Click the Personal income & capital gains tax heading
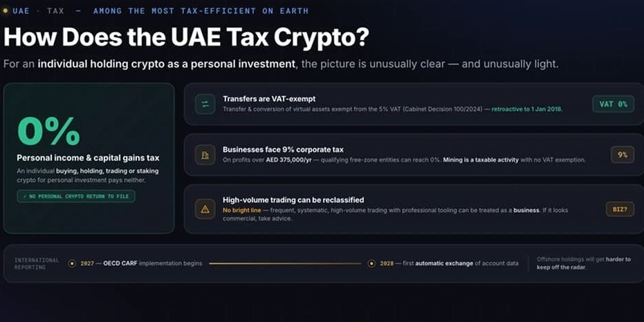The width and height of the screenshot is (644, 322). (88, 158)
